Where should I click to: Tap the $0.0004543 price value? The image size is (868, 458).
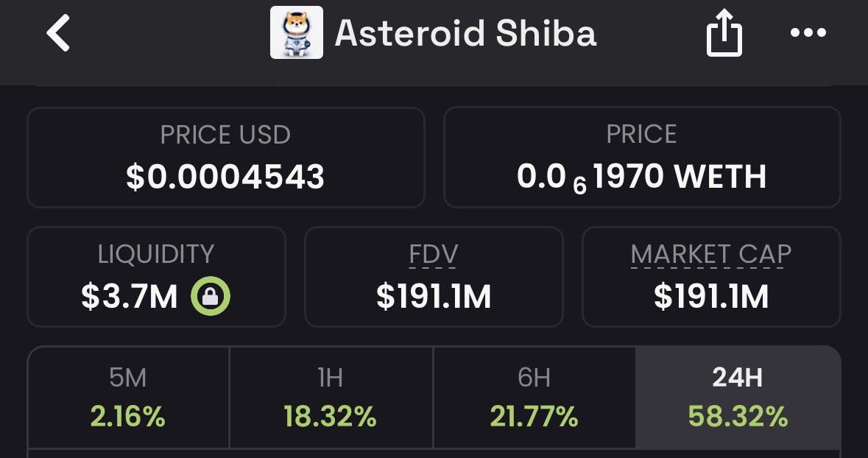[225, 177]
